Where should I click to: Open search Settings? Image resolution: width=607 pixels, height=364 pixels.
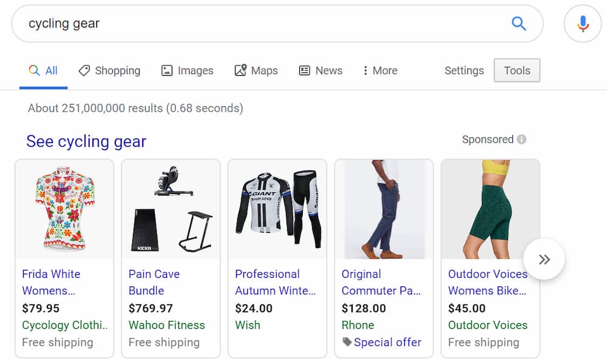[464, 70]
